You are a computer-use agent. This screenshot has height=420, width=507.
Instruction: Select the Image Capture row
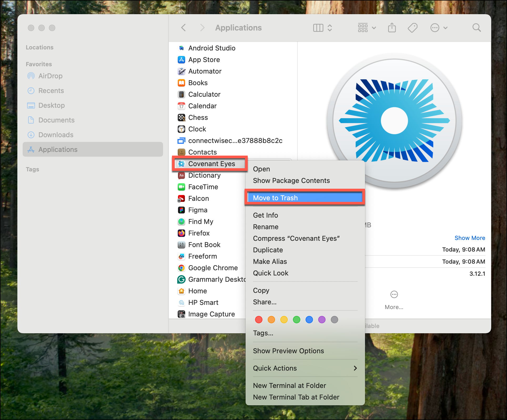click(x=209, y=314)
